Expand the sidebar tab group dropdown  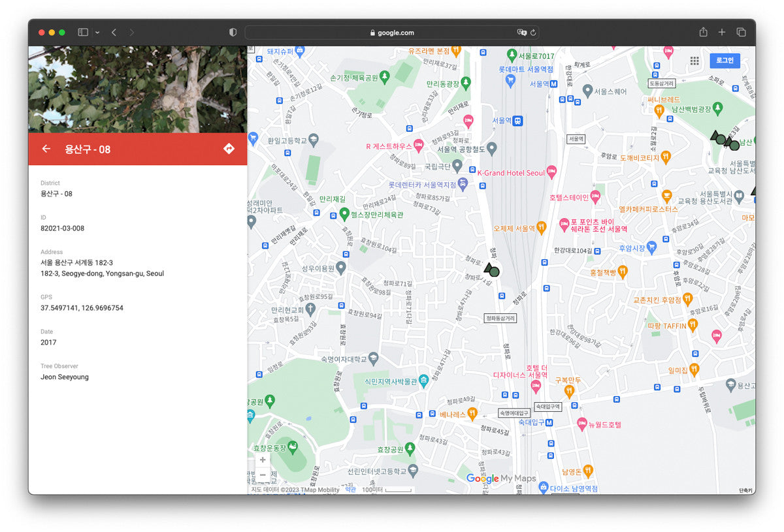click(97, 32)
